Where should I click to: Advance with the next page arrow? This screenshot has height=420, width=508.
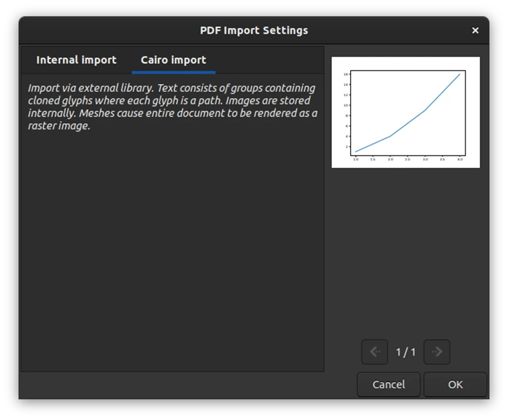point(436,352)
